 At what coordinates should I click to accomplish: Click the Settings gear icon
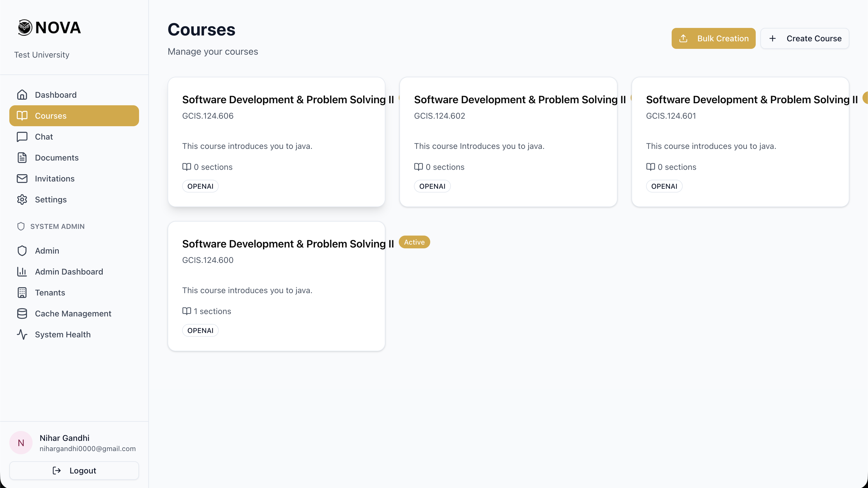22,200
